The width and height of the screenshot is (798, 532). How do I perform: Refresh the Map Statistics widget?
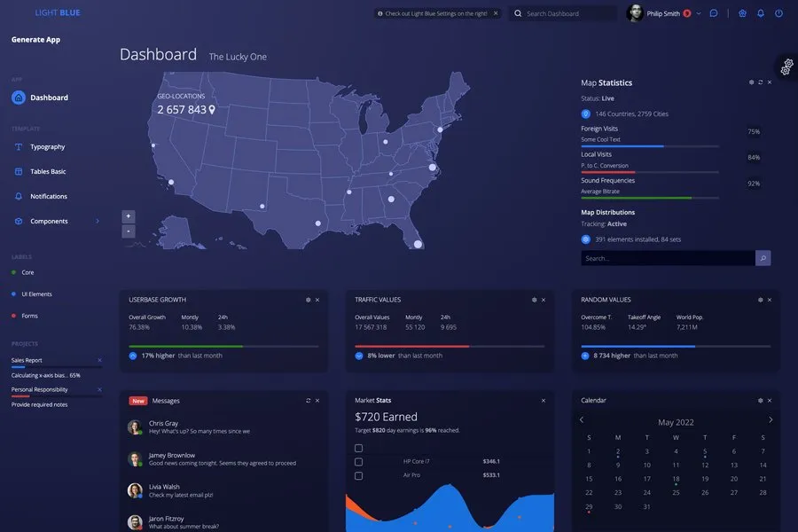(x=761, y=82)
